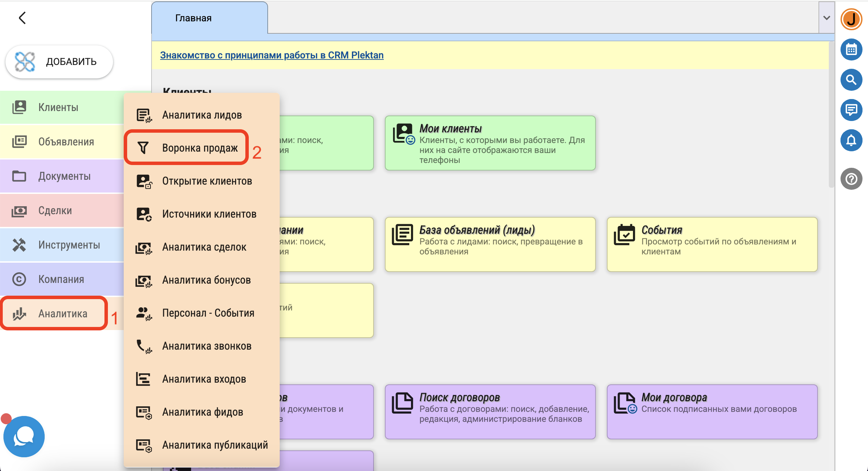Image resolution: width=868 pixels, height=471 pixels.
Task: Click the orange J user avatar
Action: click(851, 19)
